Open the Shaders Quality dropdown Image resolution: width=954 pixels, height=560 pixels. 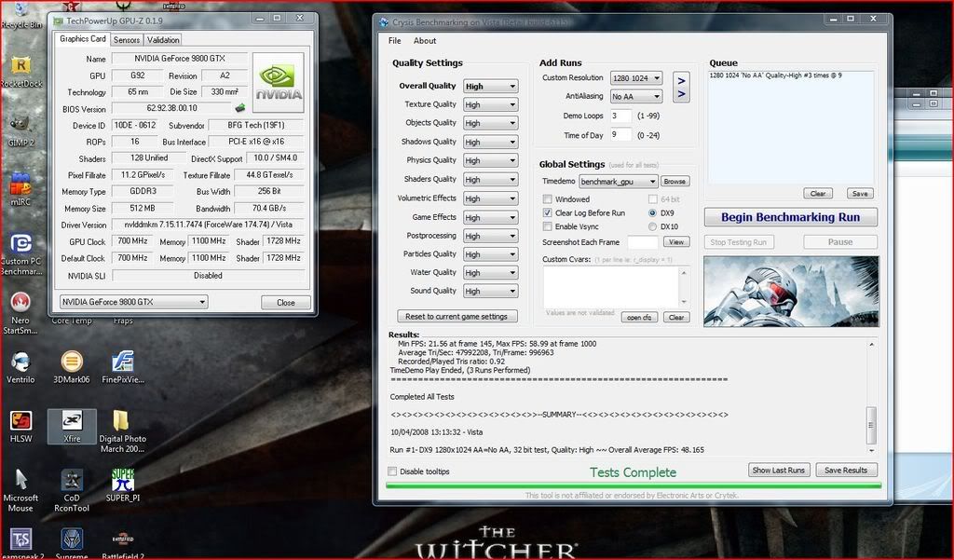point(490,180)
